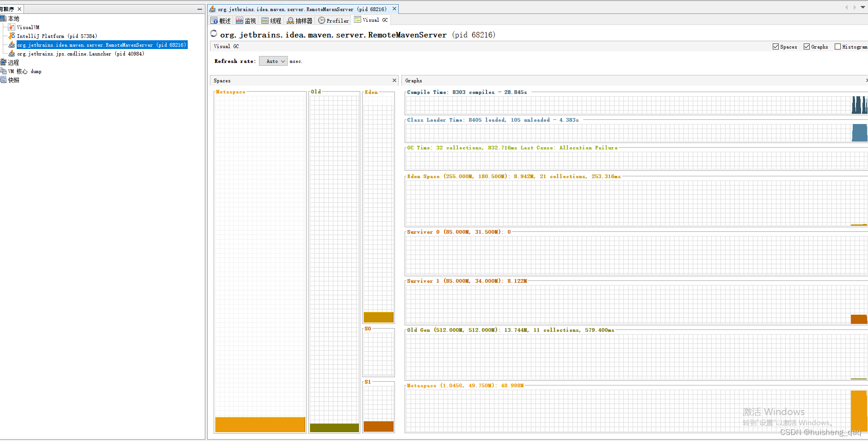The width and height of the screenshot is (868, 441).
Task: Close the Spaces panel
Action: click(x=394, y=81)
